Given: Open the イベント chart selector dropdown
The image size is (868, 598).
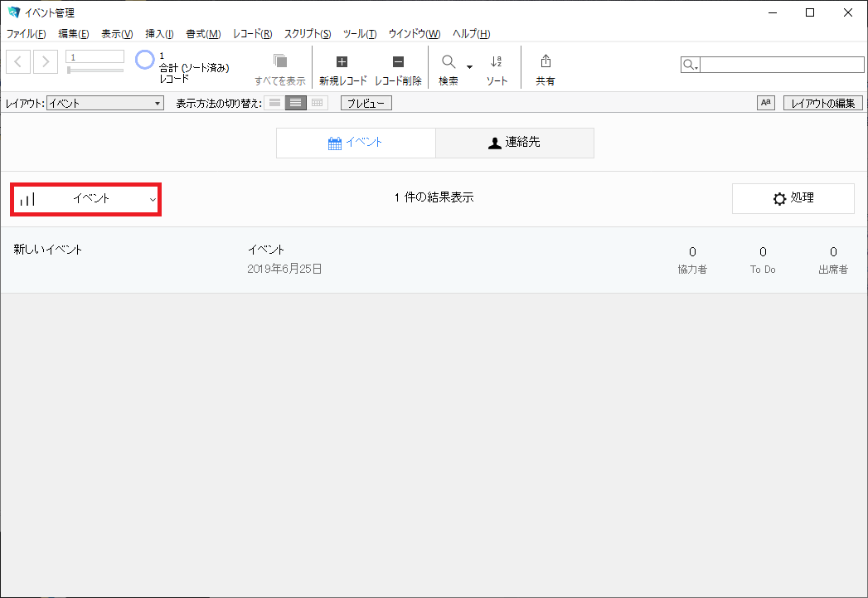Looking at the screenshot, I should click(85, 199).
